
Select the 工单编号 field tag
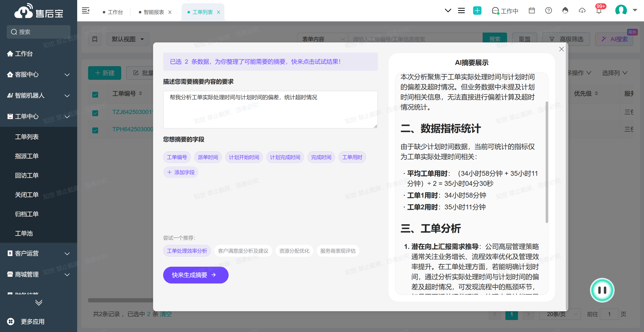177,157
